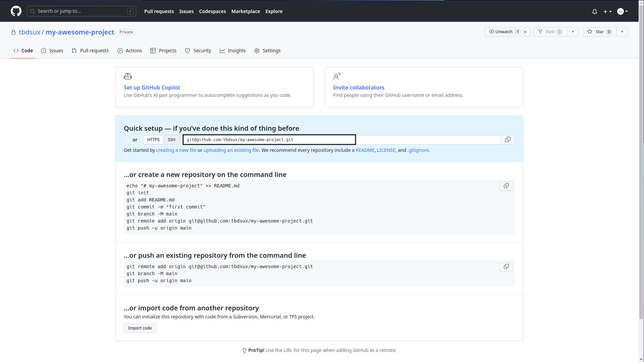Open the user avatar menu
The width and height of the screenshot is (644, 362).
tap(623, 11)
